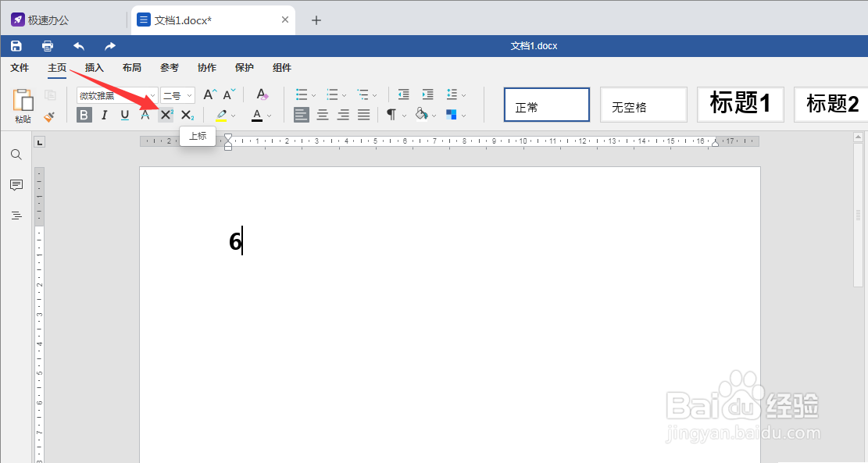Toggle italic formatting
This screenshot has width=868, height=463.
click(104, 115)
